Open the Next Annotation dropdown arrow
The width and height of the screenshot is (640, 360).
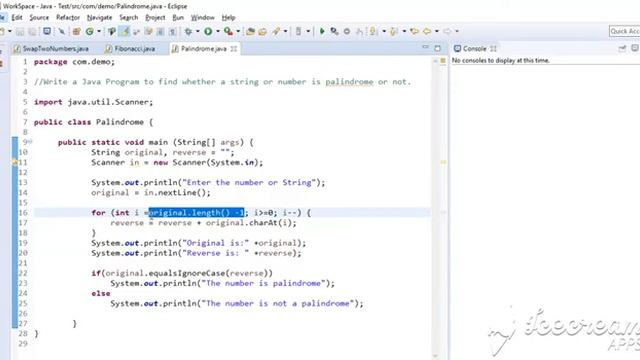point(384,31)
